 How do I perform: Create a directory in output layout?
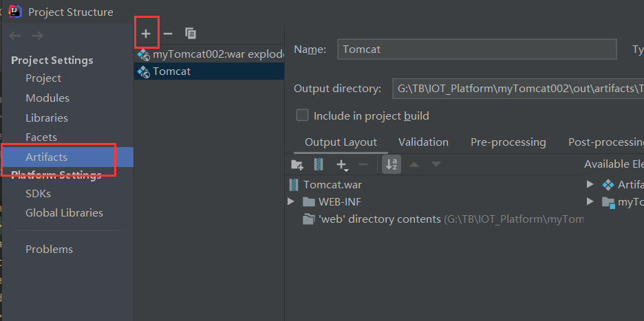(x=297, y=164)
